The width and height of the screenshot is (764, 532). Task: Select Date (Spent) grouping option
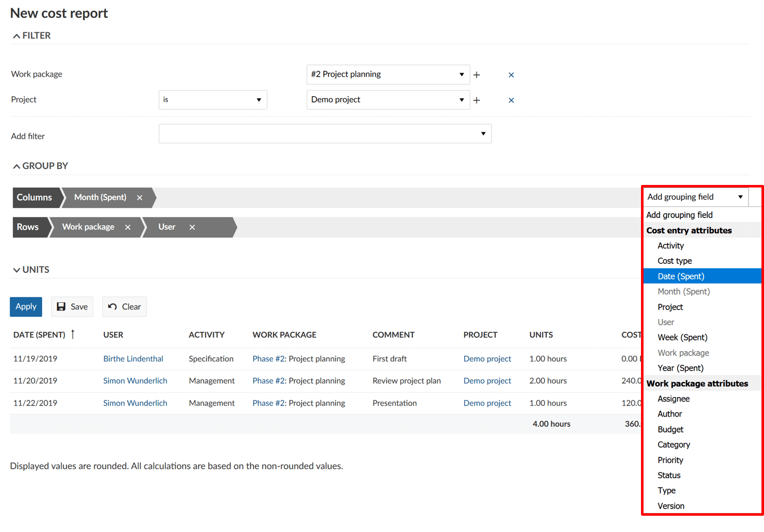click(681, 276)
